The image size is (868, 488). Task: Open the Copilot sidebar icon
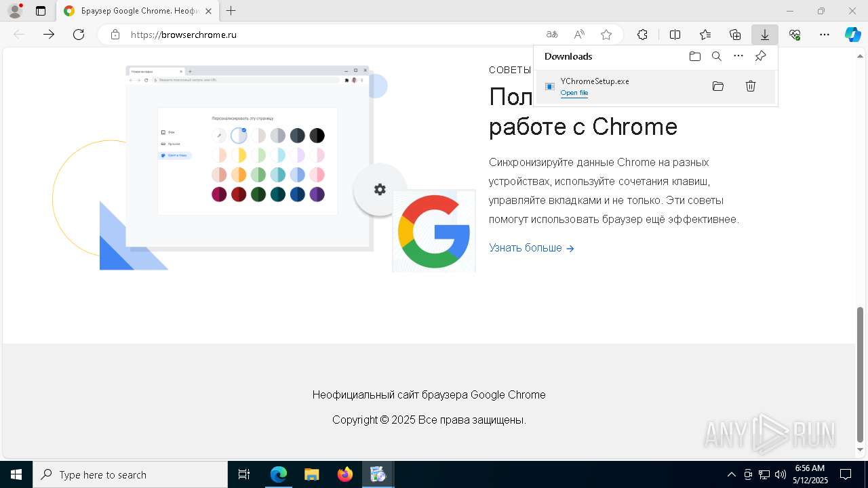tap(853, 35)
